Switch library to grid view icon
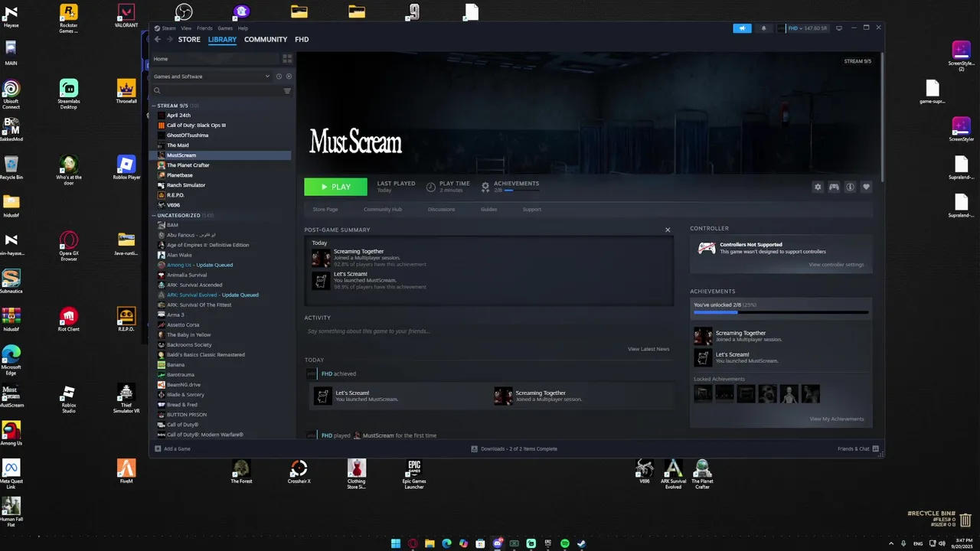Viewport: 980px width, 551px height. pyautogui.click(x=287, y=58)
